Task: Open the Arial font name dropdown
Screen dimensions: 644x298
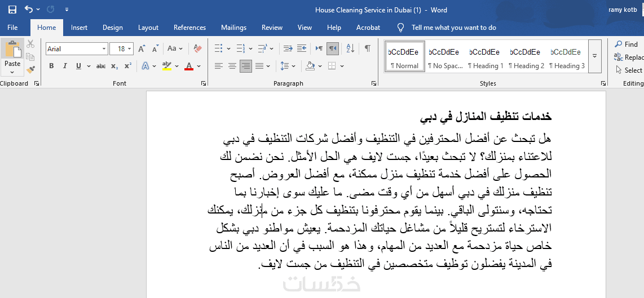Action: click(x=104, y=49)
